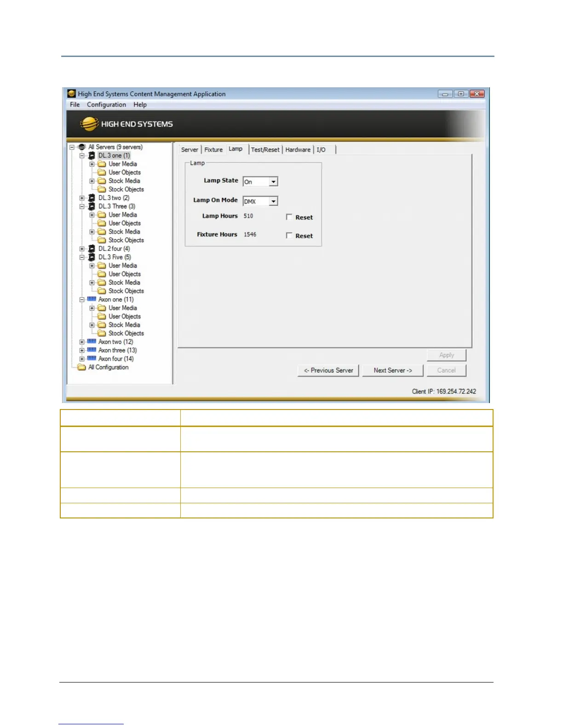The image size is (563, 728).
Task: Click Stock Media folder icon under DL.3 Five
Action: (102, 283)
